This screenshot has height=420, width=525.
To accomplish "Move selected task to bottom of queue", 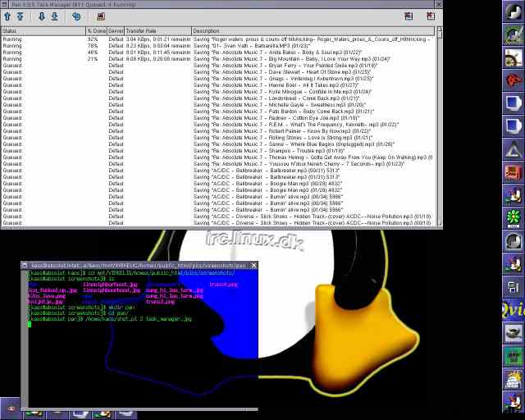I will (x=55, y=16).
